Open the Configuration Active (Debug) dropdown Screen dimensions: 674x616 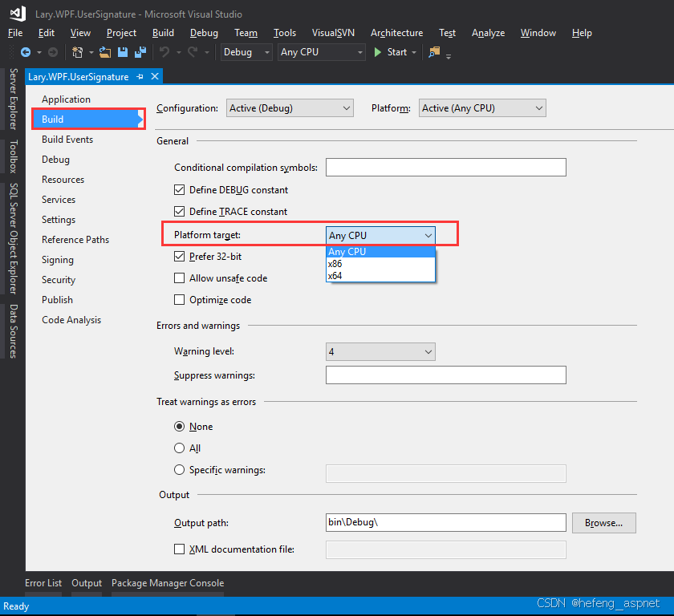290,108
